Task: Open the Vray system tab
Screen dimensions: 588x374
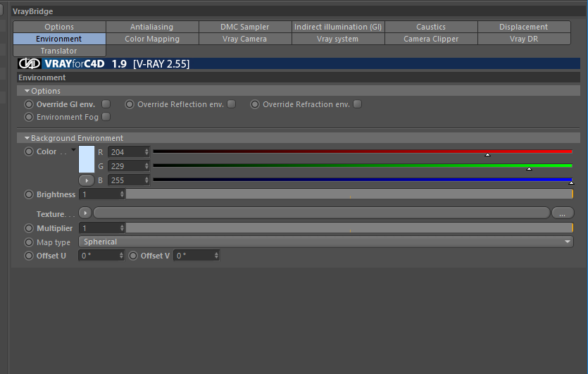Action: [x=338, y=39]
